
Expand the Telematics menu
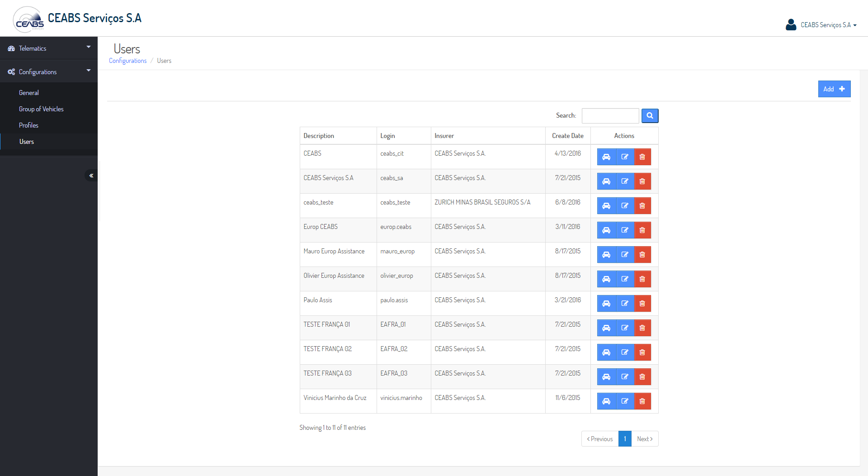(49, 48)
